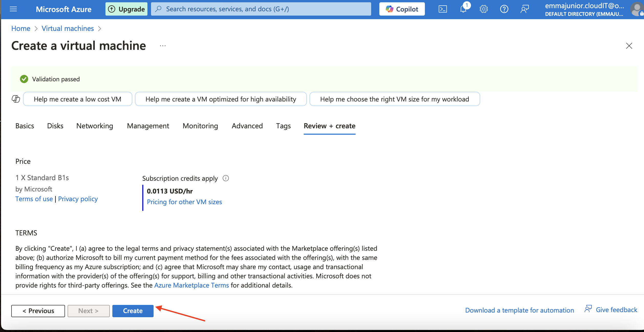This screenshot has width=644, height=332.
Task: Open Download a template for automation
Action: [x=520, y=310]
